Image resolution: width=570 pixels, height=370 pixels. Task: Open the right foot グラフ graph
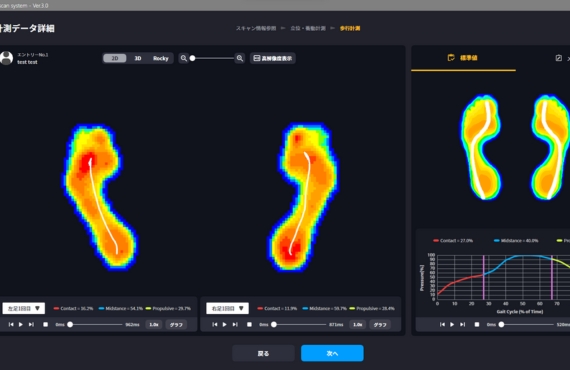coord(380,324)
